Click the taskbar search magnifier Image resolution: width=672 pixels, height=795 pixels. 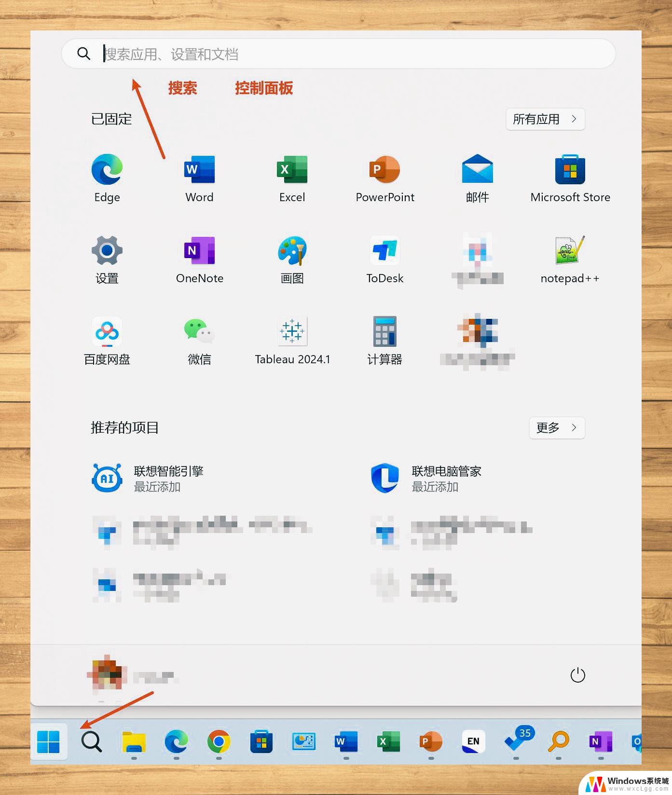91,741
